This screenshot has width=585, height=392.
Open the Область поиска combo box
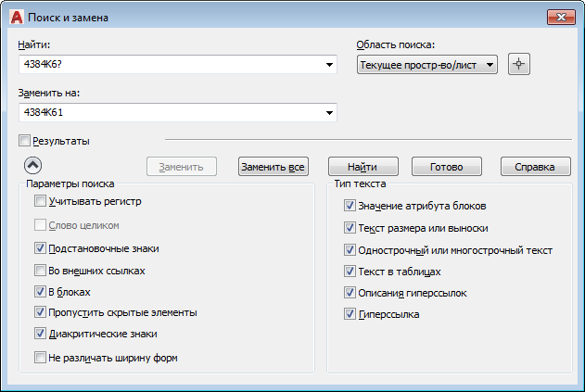point(490,64)
